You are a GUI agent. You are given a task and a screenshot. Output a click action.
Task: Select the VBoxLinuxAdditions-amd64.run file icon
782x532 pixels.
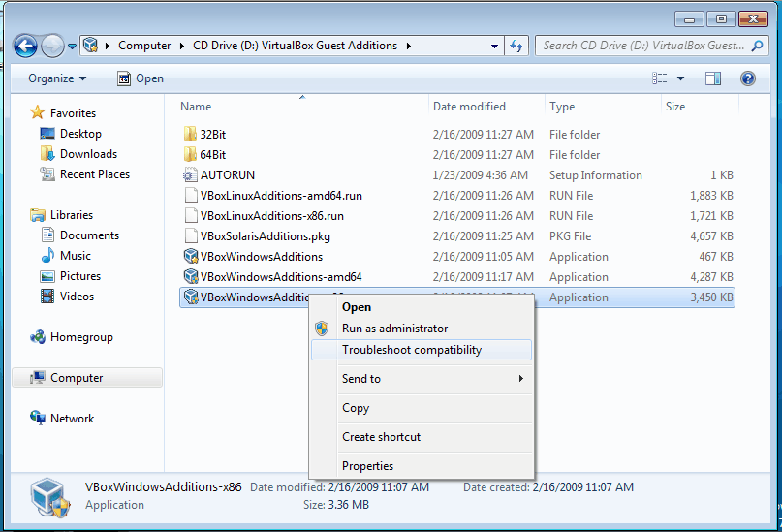[x=191, y=196]
